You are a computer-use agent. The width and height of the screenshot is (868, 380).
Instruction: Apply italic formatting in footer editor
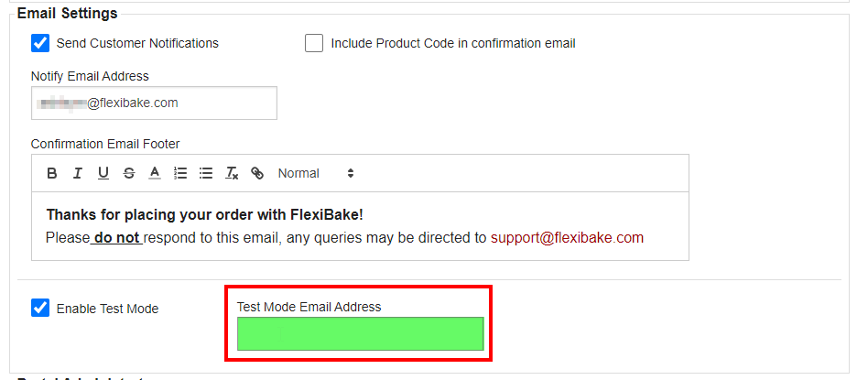point(78,173)
